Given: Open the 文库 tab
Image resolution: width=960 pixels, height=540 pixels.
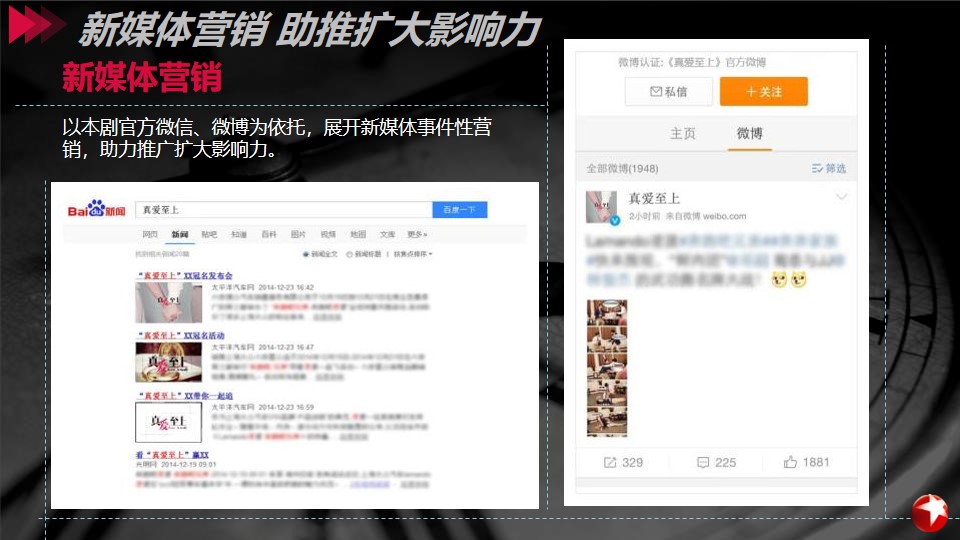Looking at the screenshot, I should 388,234.
